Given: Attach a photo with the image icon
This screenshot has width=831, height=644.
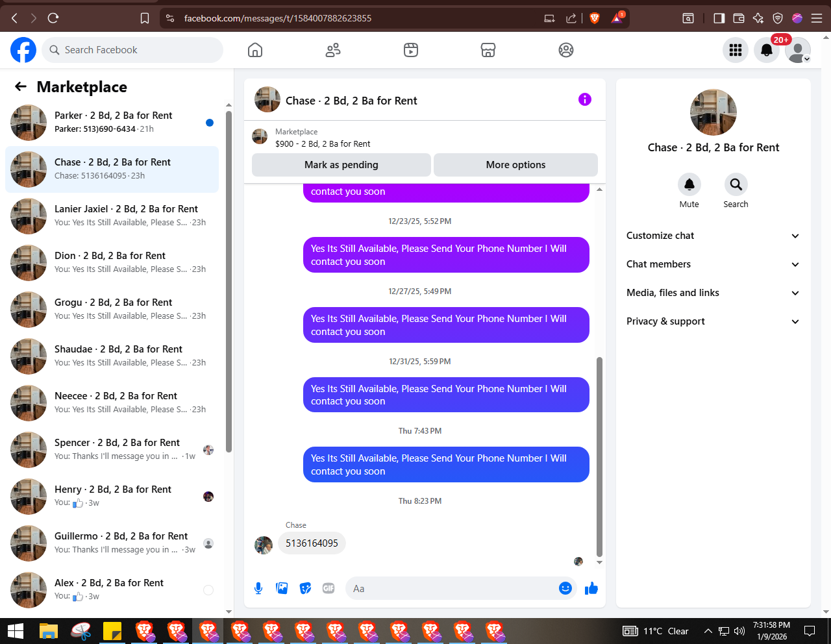Looking at the screenshot, I should (282, 588).
